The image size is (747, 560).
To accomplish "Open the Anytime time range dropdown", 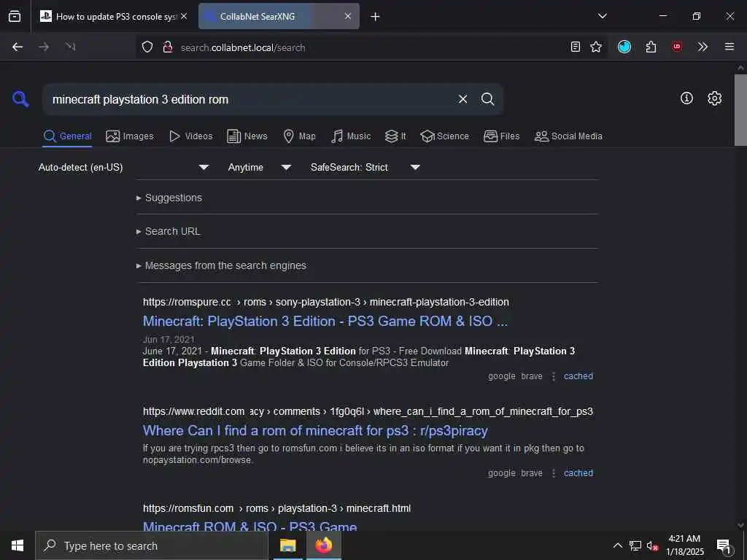I will click(259, 167).
